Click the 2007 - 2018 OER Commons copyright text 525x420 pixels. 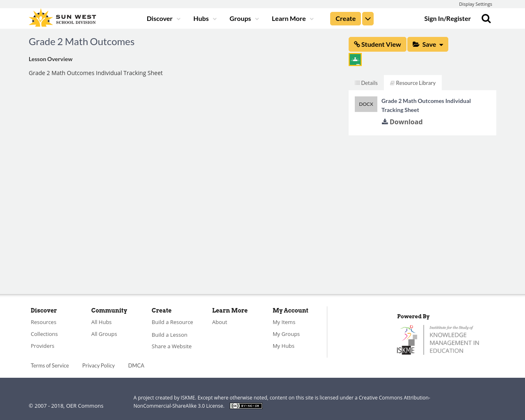tap(66, 406)
